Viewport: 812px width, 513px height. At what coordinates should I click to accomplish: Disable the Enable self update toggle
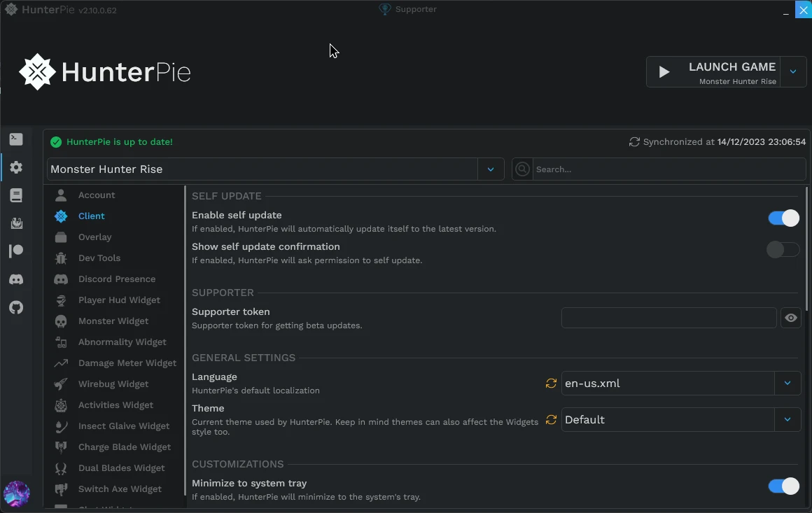[x=783, y=218]
